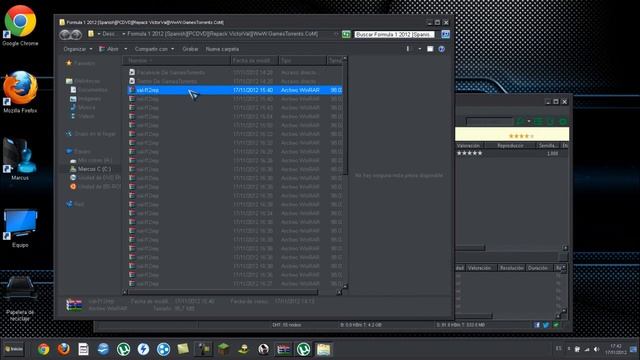Click the Chrome icon in the taskbar
This screenshot has width=640, height=360.
coord(43,349)
